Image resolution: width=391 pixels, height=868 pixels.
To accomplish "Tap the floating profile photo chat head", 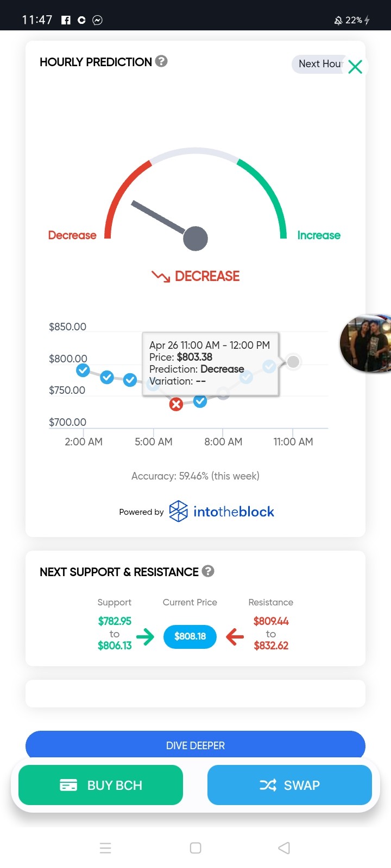I will pos(365,343).
